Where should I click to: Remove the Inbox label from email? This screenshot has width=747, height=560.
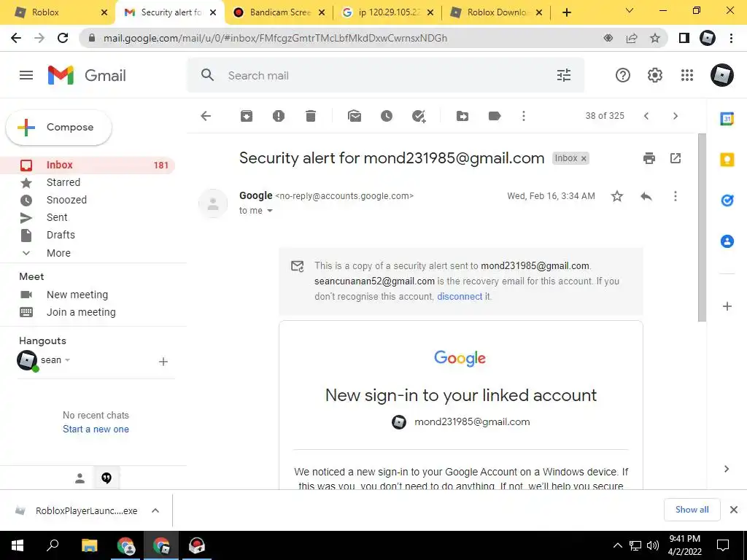pyautogui.click(x=584, y=158)
